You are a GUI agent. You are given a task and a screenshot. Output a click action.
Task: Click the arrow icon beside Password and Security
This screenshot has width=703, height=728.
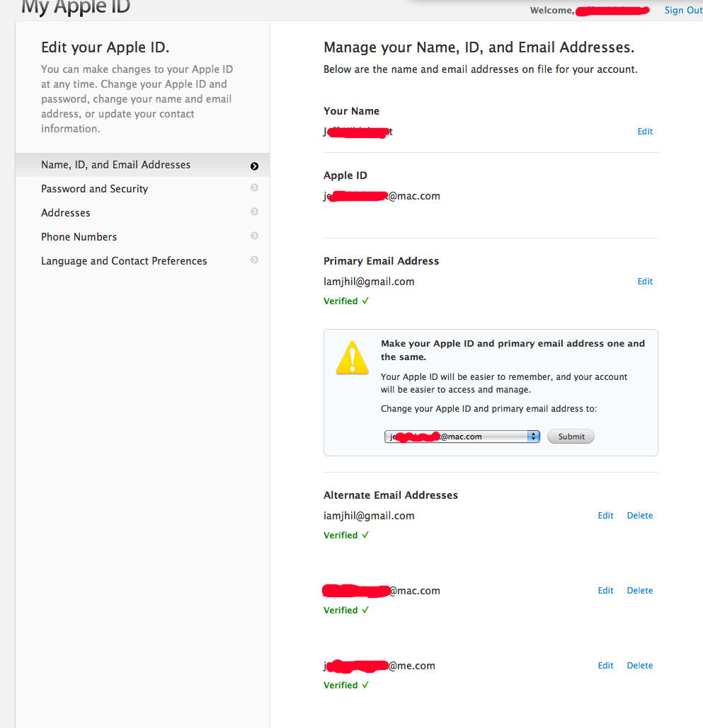click(x=254, y=187)
